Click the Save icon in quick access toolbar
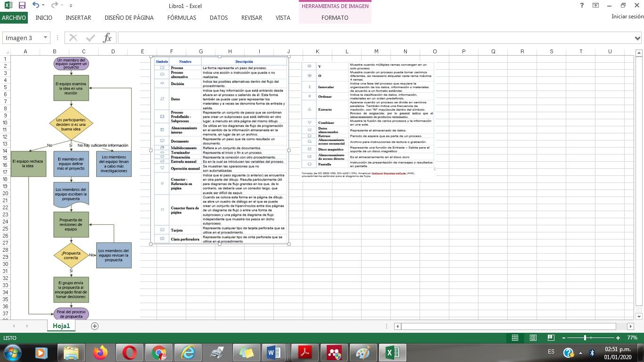 click(22, 5)
